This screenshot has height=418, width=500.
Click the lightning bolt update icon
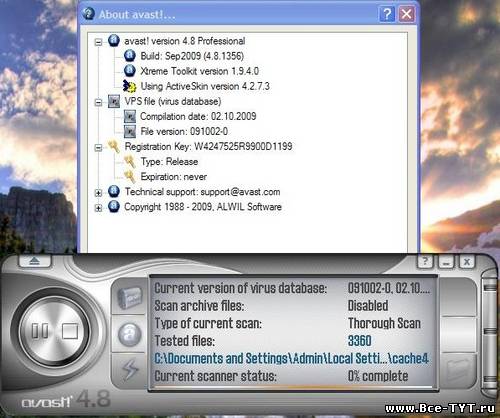pos(130,369)
